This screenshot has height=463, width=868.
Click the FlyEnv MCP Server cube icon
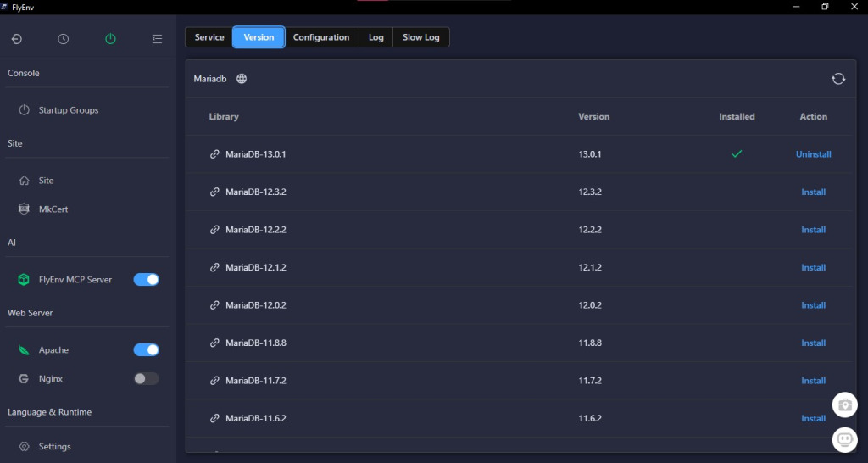(x=24, y=280)
